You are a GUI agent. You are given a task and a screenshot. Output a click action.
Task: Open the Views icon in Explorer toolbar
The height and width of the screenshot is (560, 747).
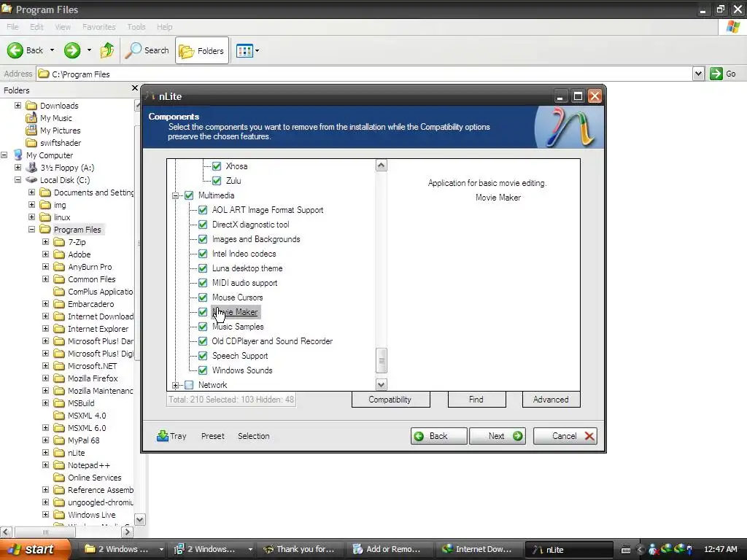tap(245, 50)
